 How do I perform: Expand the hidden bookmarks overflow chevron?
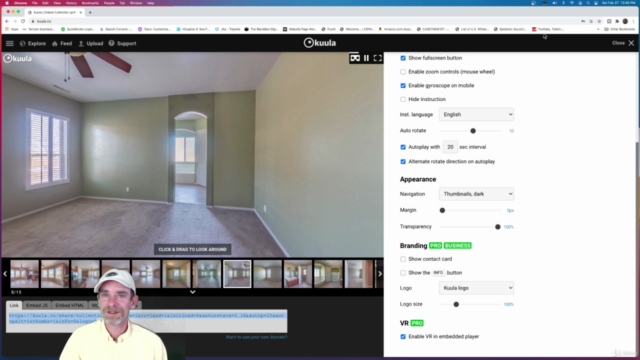coord(598,29)
